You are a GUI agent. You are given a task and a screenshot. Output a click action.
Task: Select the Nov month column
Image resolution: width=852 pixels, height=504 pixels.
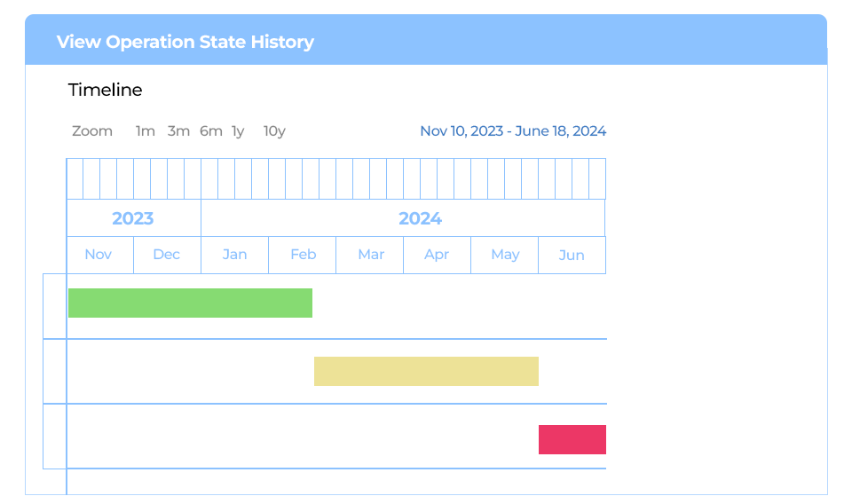pos(99,255)
